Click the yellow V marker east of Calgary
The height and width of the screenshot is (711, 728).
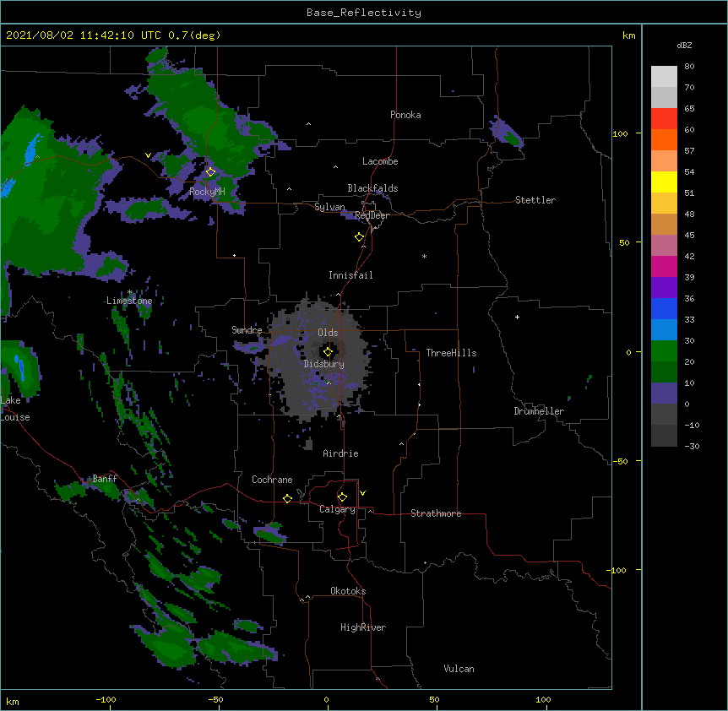(x=362, y=493)
